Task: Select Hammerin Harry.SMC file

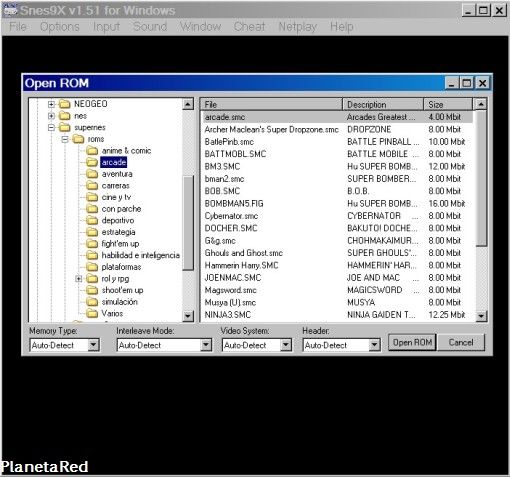Action: [x=337, y=265]
